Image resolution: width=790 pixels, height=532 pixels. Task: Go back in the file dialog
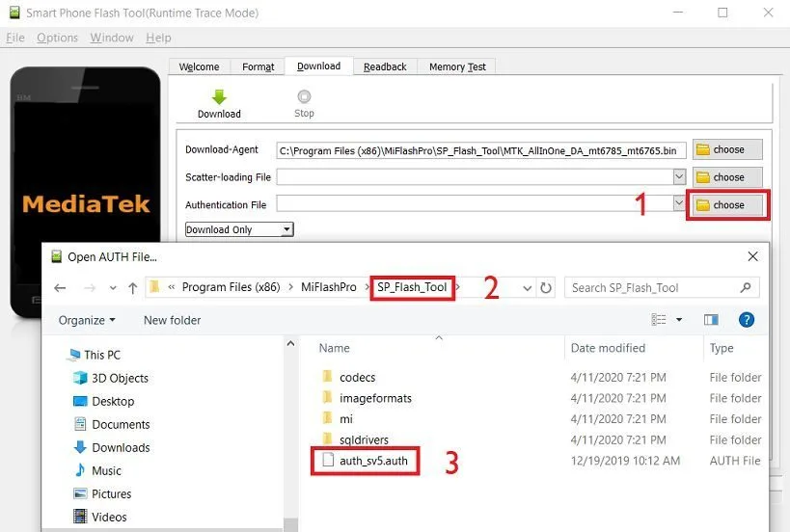tap(60, 288)
